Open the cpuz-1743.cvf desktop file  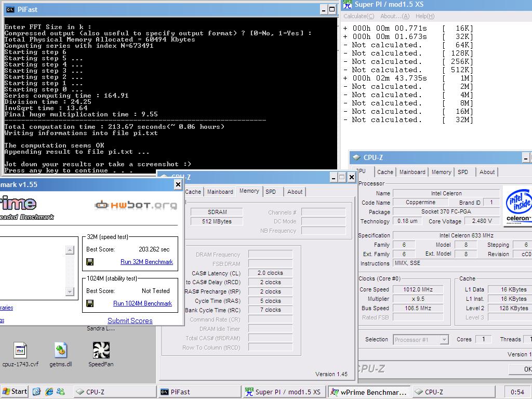[x=20, y=354]
